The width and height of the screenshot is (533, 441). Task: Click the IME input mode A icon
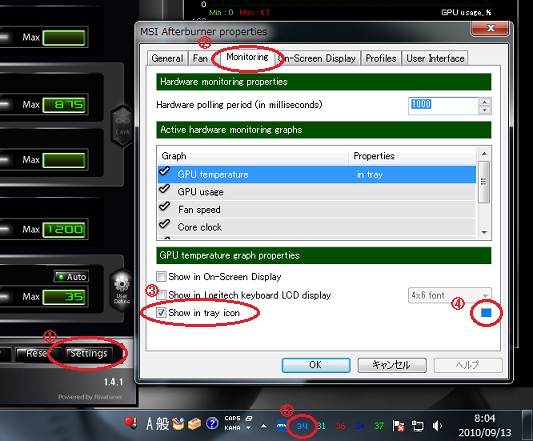(x=150, y=424)
